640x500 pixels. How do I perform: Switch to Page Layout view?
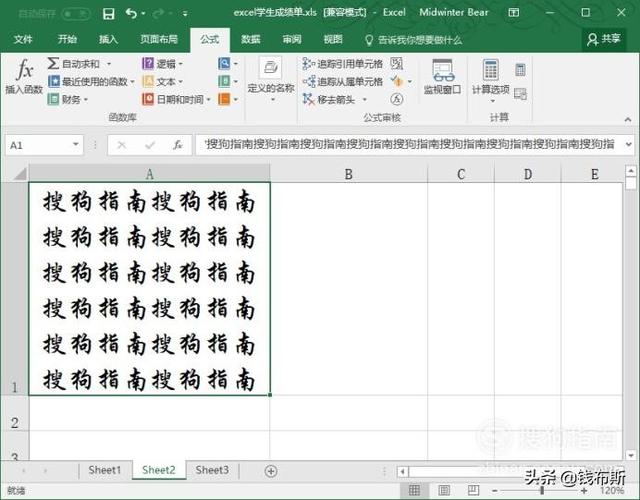[444, 490]
